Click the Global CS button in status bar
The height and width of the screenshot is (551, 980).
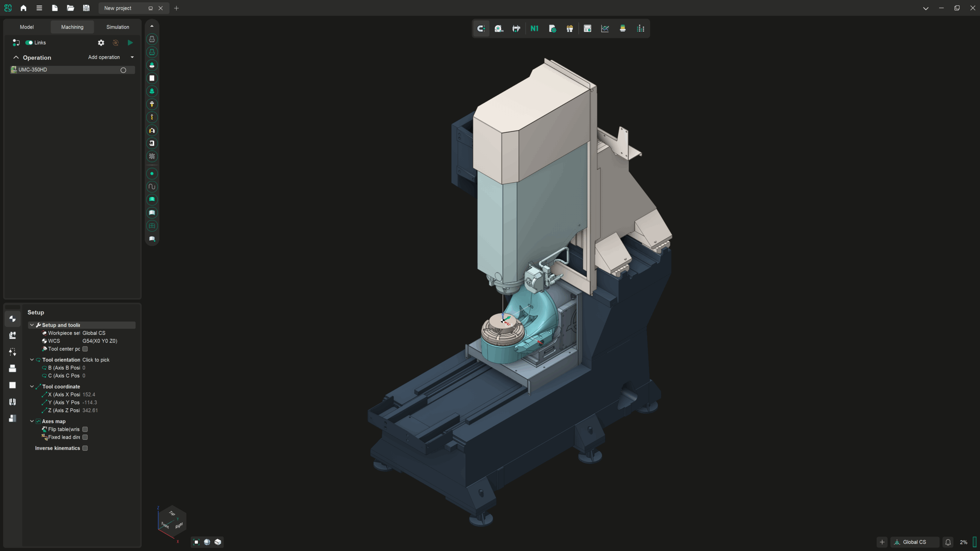point(914,542)
